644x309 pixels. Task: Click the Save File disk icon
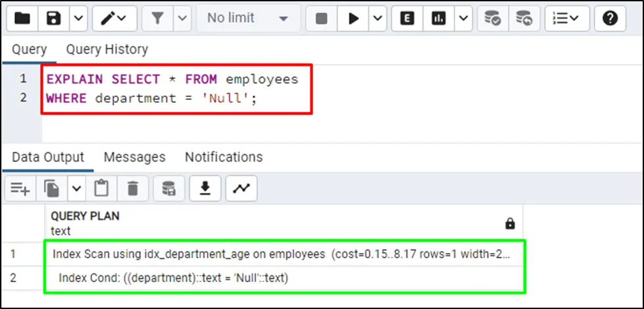coord(55,18)
